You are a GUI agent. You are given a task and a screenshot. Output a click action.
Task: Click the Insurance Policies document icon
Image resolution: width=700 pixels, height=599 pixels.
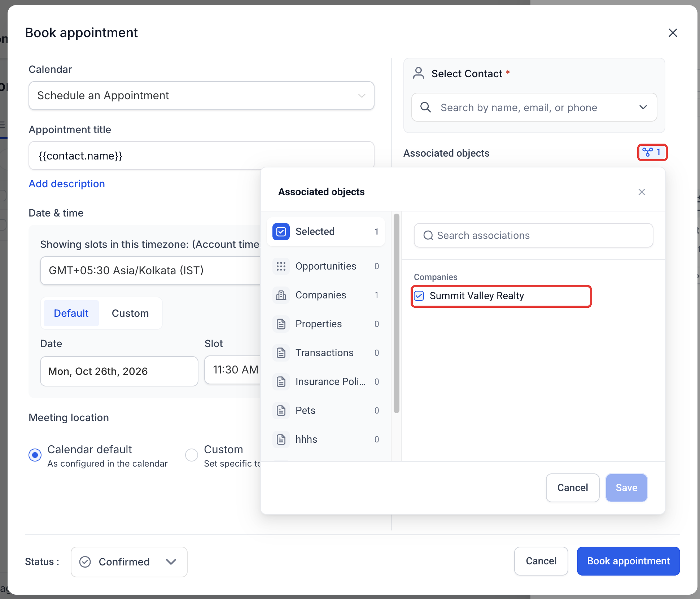tap(281, 382)
